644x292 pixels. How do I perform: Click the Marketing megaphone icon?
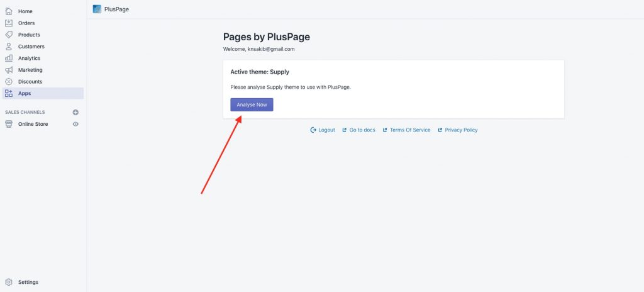9,70
